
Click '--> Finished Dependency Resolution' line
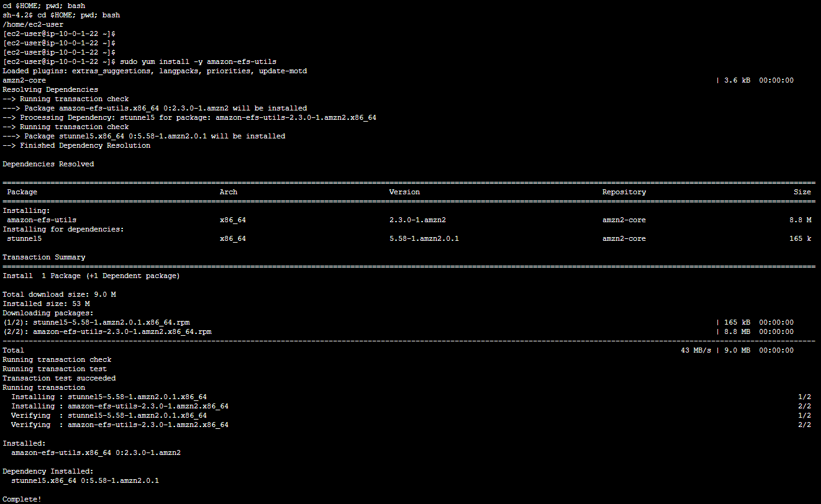pyautogui.click(x=76, y=145)
